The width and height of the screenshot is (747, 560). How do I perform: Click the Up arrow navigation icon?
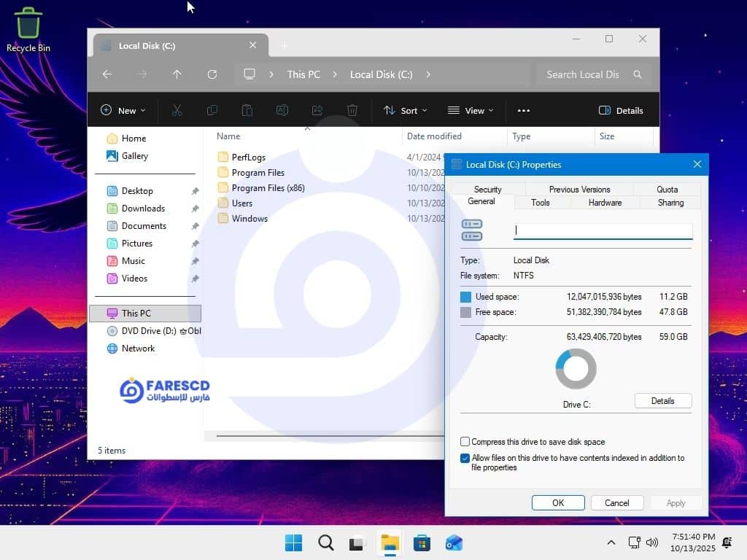tap(177, 74)
